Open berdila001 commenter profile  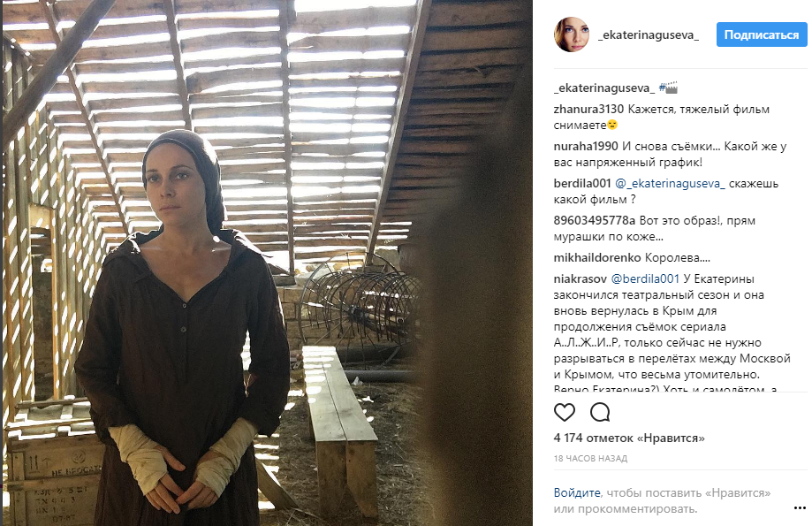click(x=582, y=183)
